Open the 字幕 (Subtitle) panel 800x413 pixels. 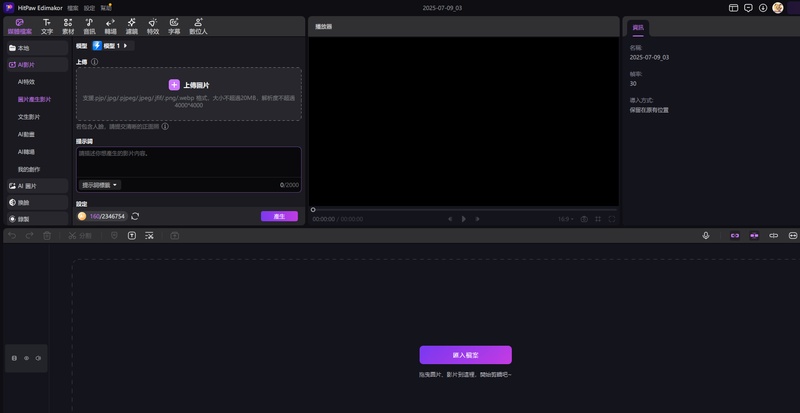click(x=174, y=26)
